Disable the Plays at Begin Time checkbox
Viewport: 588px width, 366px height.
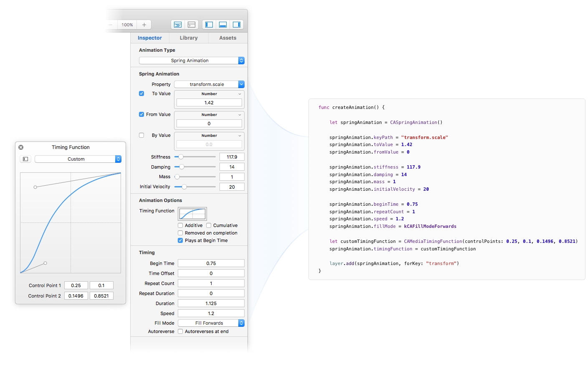[x=180, y=240]
